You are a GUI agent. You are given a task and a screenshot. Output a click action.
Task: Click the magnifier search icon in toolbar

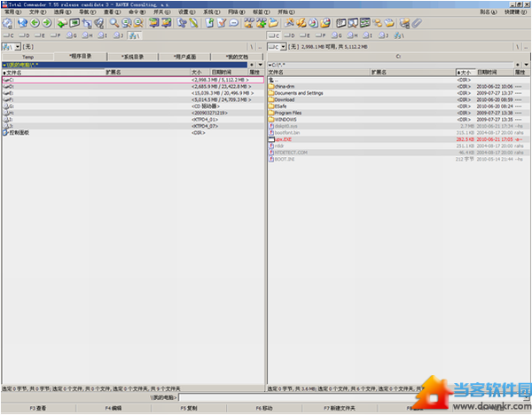click(x=113, y=23)
